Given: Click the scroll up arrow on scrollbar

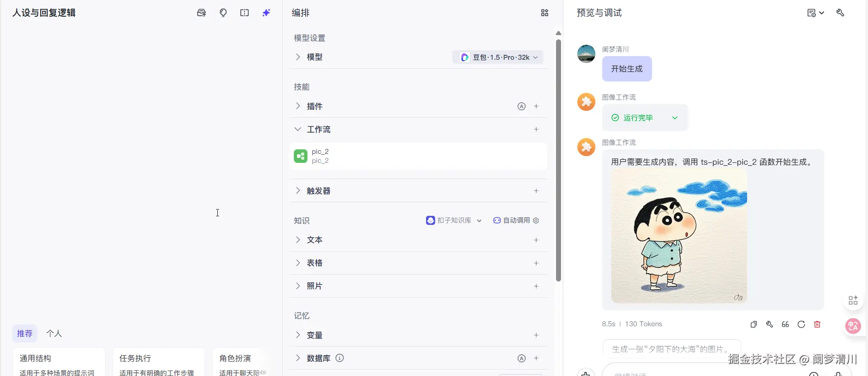Looking at the screenshot, I should tap(558, 33).
